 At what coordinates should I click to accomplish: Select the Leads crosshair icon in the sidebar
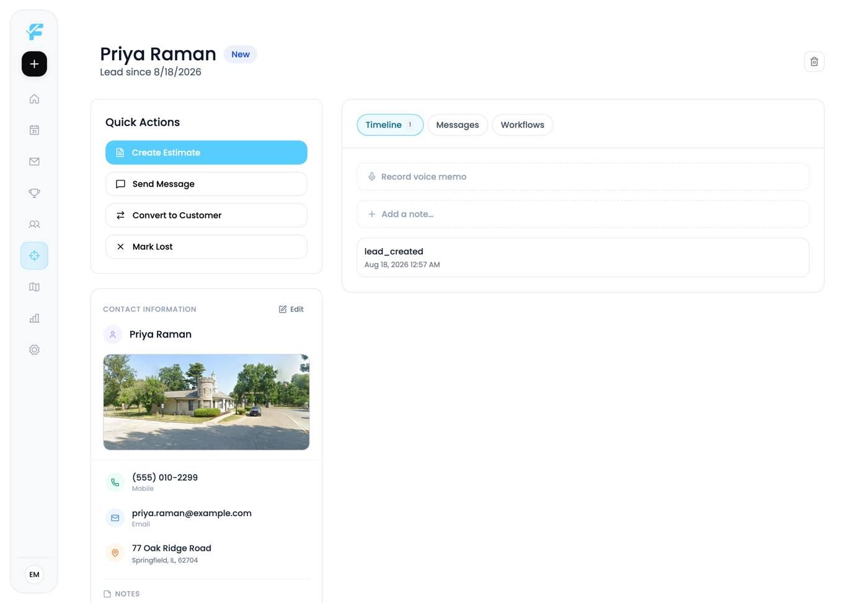[34, 256]
